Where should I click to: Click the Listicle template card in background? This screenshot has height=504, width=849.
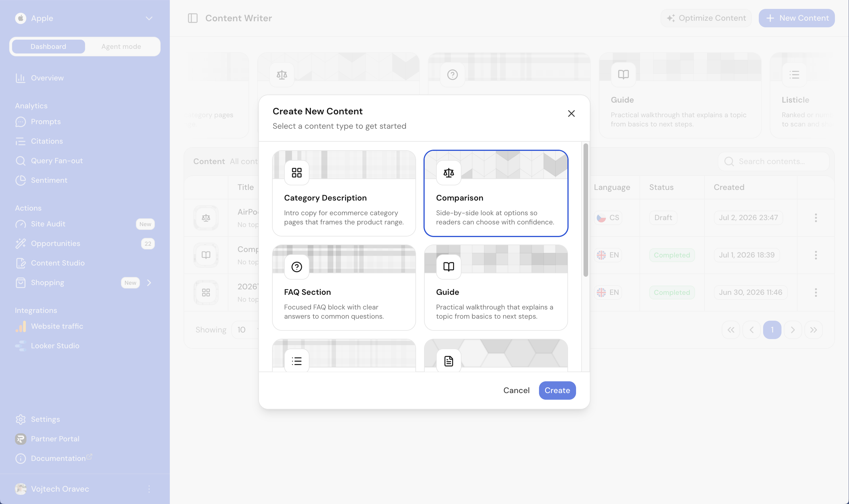pos(802,95)
